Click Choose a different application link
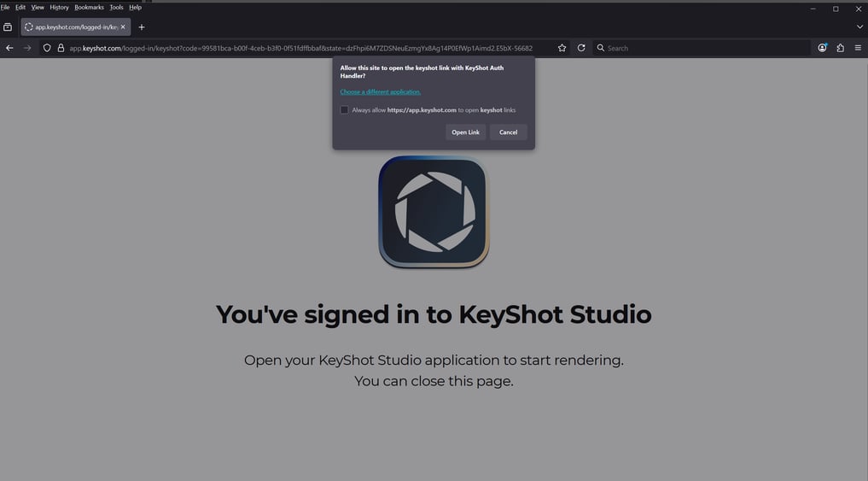868x481 pixels. pos(380,91)
